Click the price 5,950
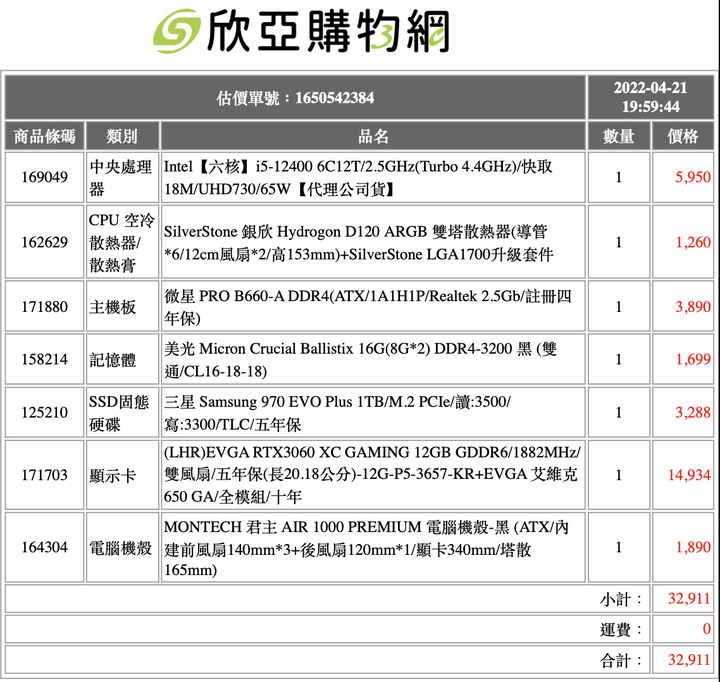 [x=692, y=177]
